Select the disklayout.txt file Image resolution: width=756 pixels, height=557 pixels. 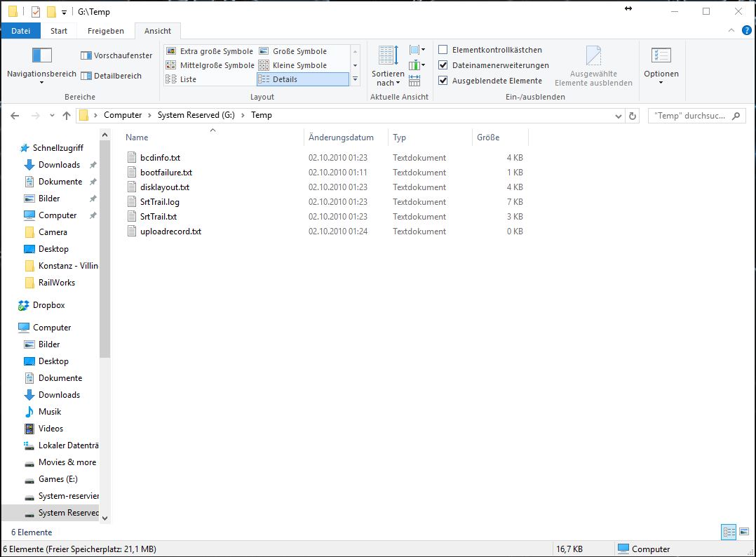164,187
